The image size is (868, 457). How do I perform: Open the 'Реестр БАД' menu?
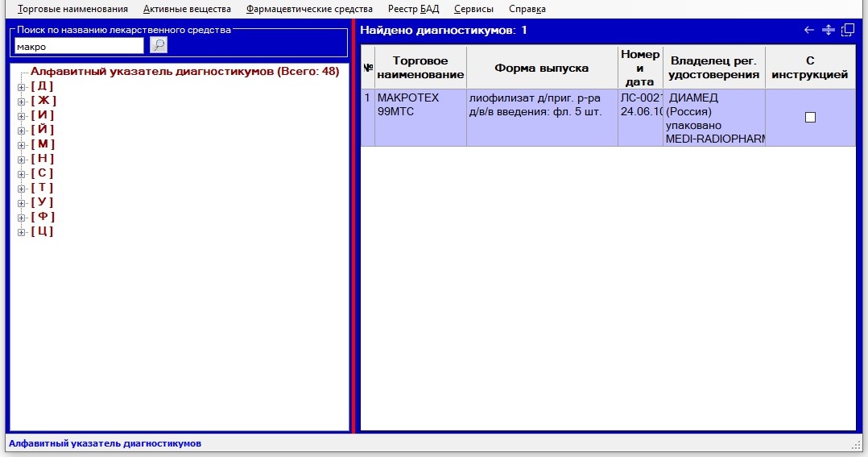413,9
